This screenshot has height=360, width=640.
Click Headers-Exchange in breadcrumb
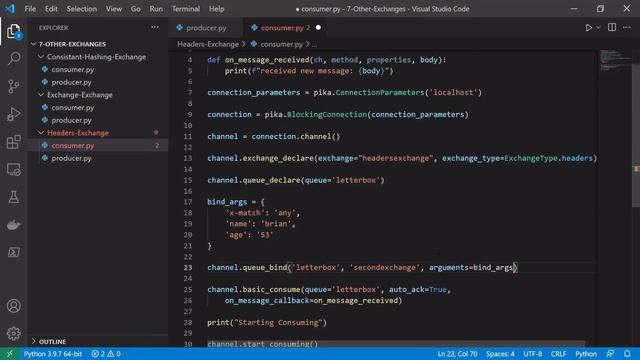[208, 44]
